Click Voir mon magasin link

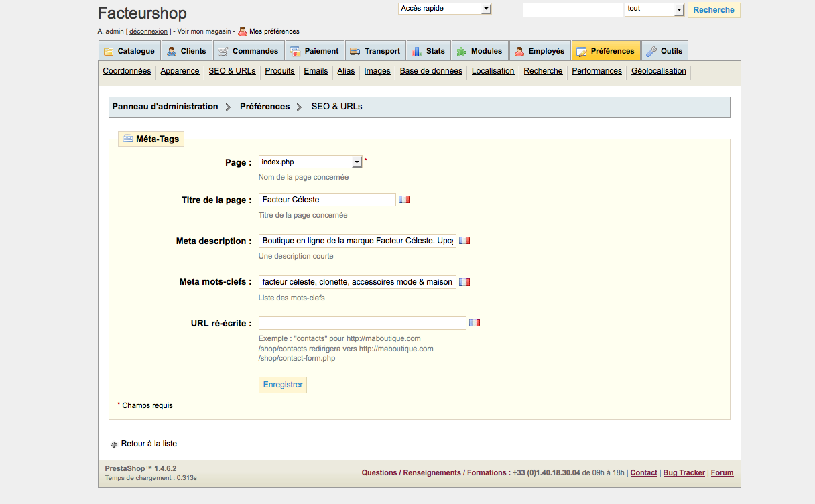(204, 31)
